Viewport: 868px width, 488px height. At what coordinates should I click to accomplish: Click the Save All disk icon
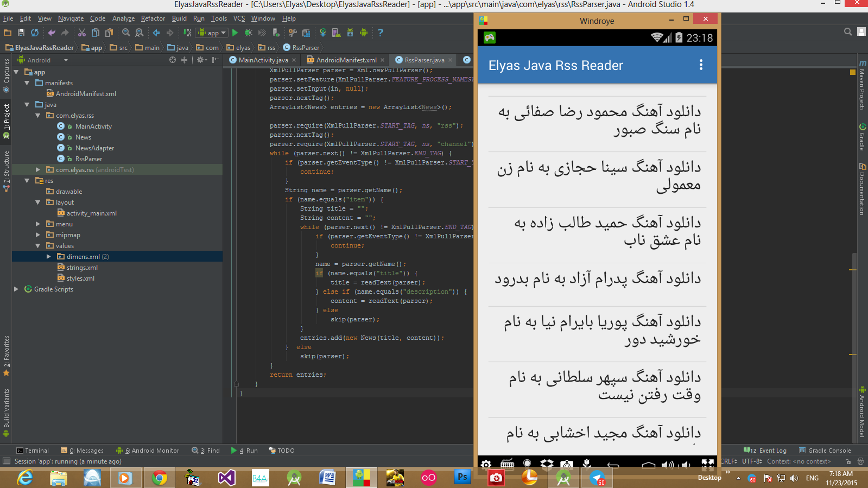(x=21, y=33)
